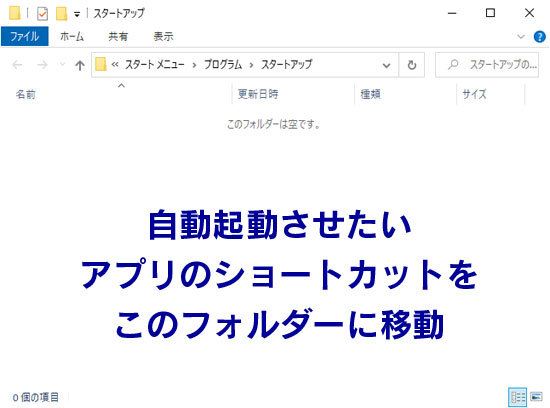Click the スタートアップの search box

tap(487, 65)
